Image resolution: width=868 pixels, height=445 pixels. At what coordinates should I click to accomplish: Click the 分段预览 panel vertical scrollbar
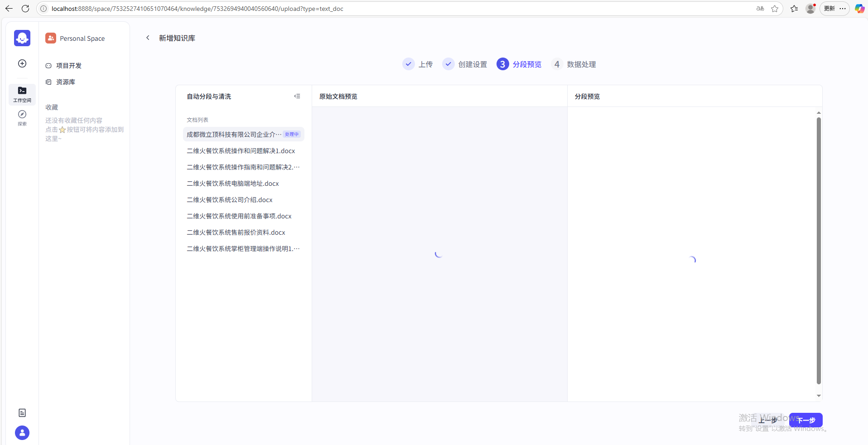click(819, 249)
